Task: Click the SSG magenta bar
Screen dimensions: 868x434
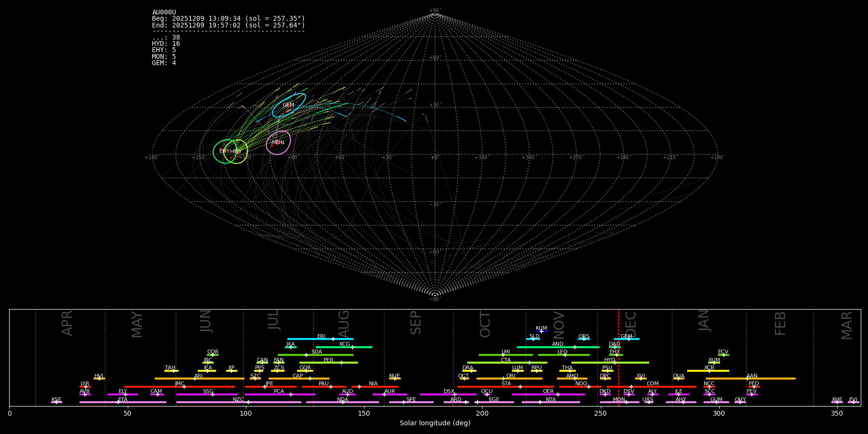Action: (x=206, y=394)
